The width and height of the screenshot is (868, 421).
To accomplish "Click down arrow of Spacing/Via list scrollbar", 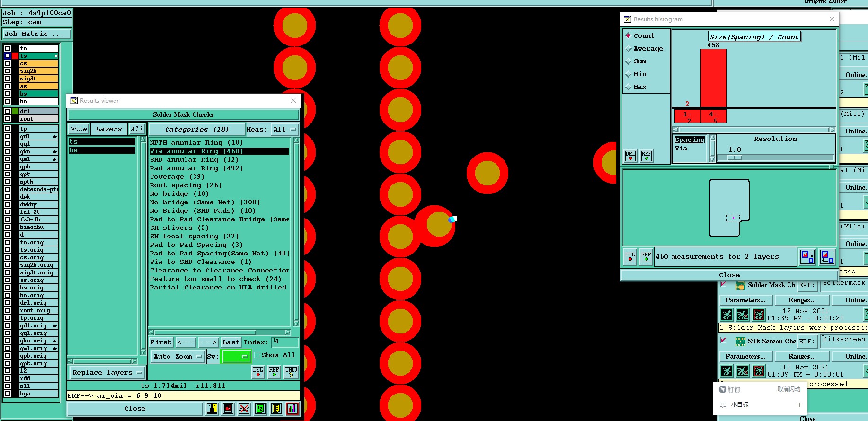I will (712, 160).
